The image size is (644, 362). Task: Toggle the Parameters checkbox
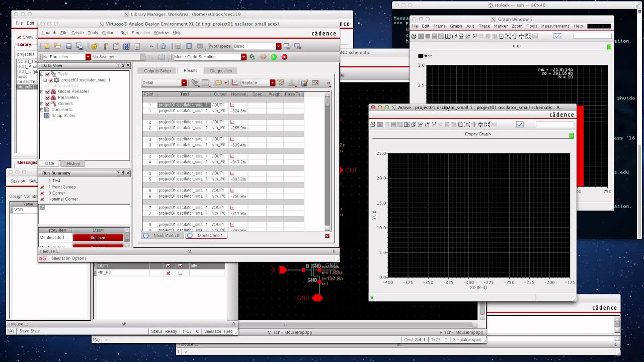coord(48,98)
